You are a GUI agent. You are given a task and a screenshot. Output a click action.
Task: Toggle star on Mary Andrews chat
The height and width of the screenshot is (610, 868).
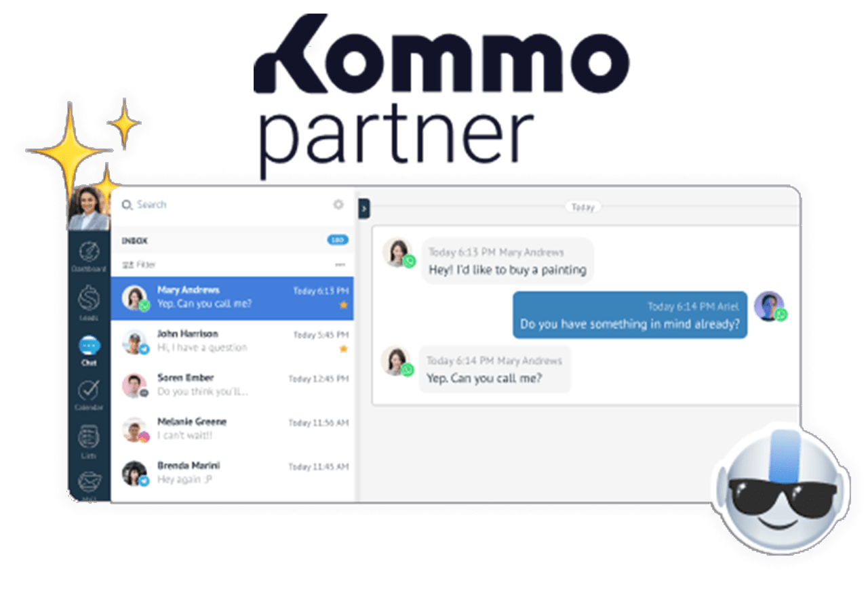tap(343, 305)
